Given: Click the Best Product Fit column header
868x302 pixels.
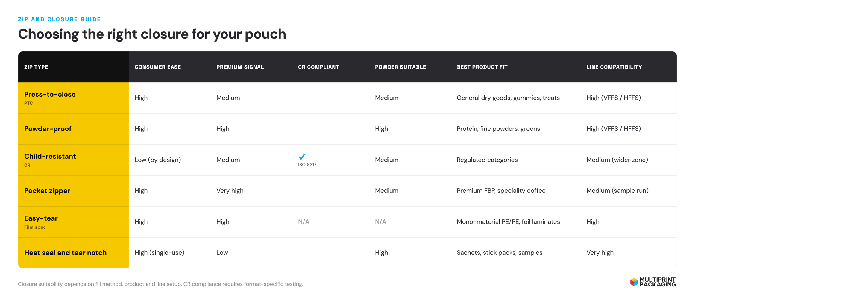Looking at the screenshot, I should point(482,67).
